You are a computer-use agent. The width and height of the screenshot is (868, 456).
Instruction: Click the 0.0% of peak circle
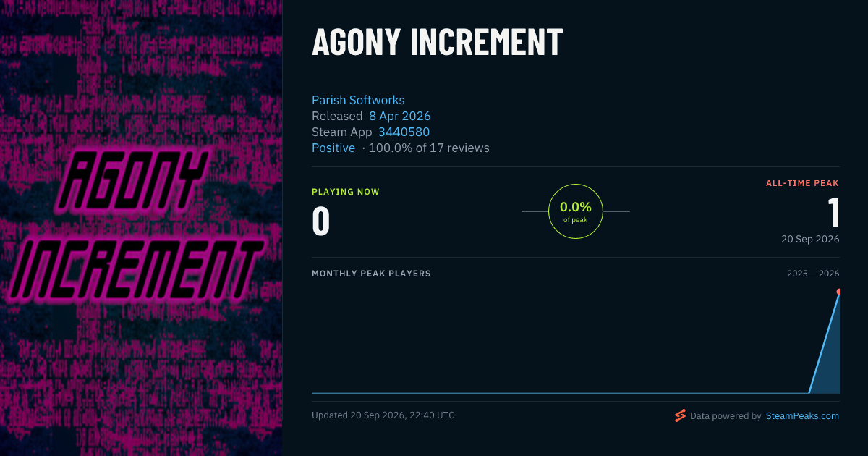(576, 211)
